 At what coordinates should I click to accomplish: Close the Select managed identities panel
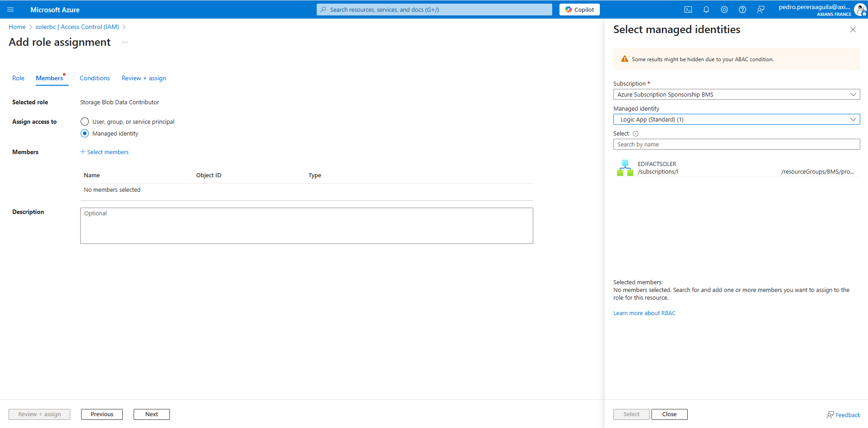point(853,29)
